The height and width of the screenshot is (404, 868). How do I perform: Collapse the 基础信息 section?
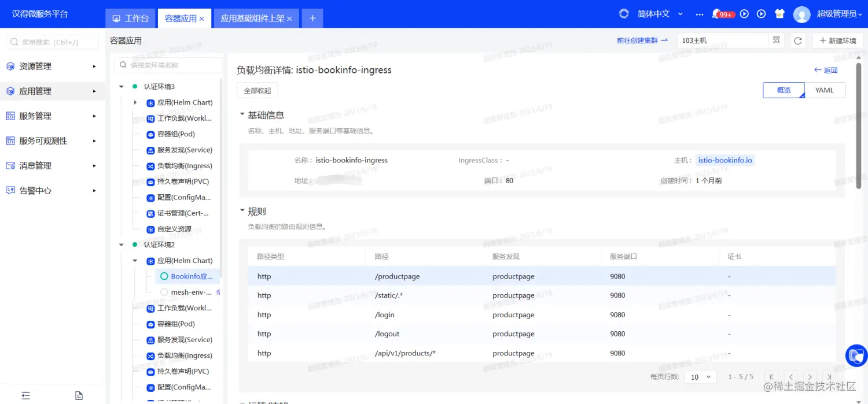242,114
